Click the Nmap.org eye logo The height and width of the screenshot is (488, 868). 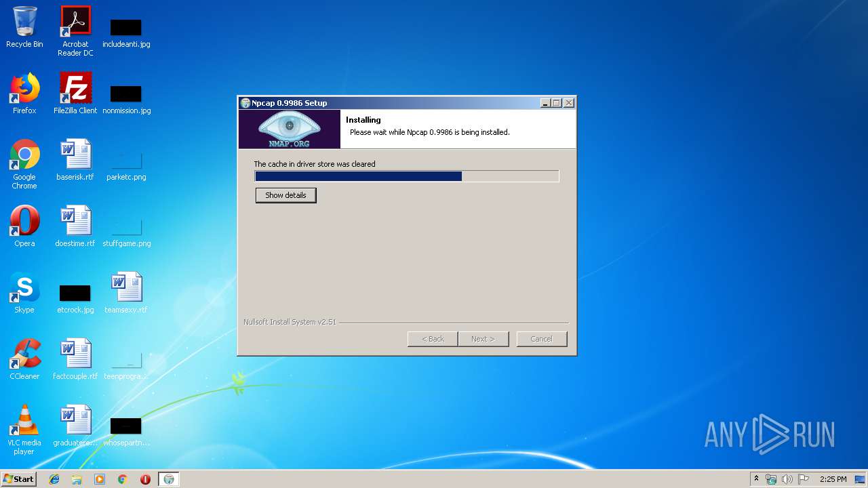289,129
